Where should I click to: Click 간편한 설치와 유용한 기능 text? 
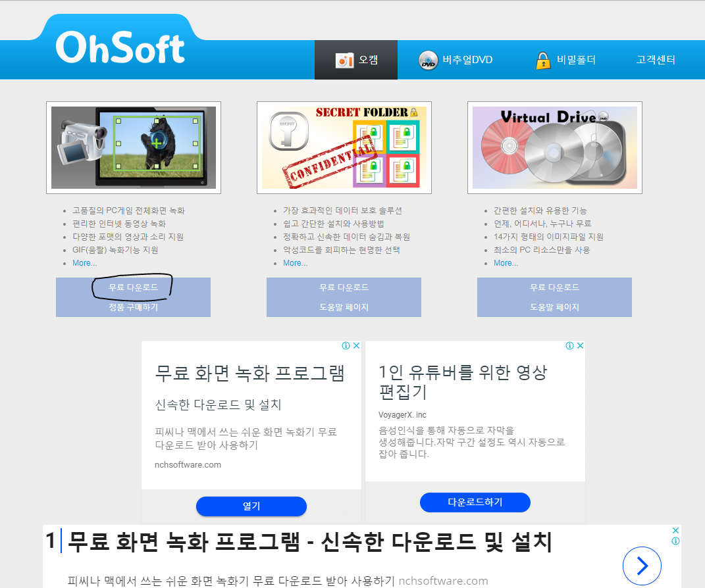(x=540, y=210)
